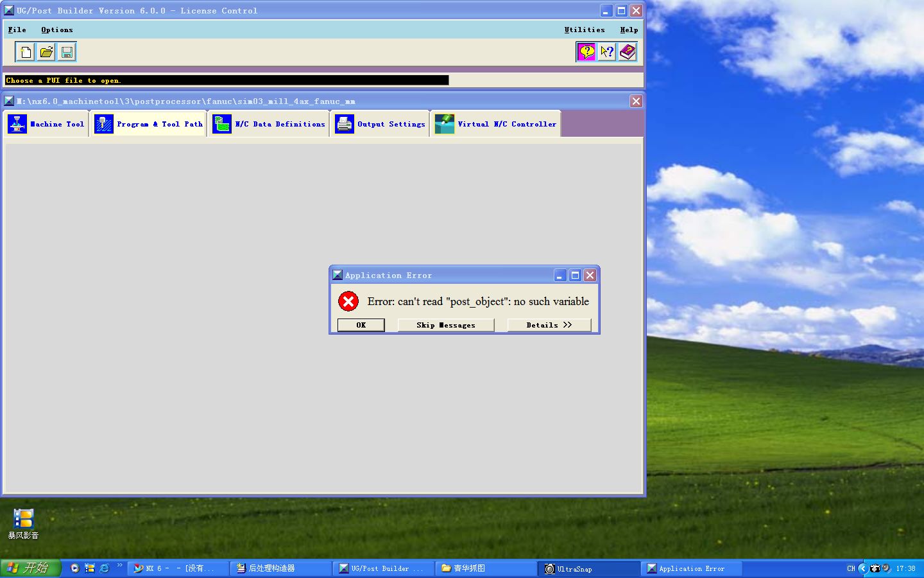
Task: Click the Application Error dialog title icon
Action: point(338,275)
